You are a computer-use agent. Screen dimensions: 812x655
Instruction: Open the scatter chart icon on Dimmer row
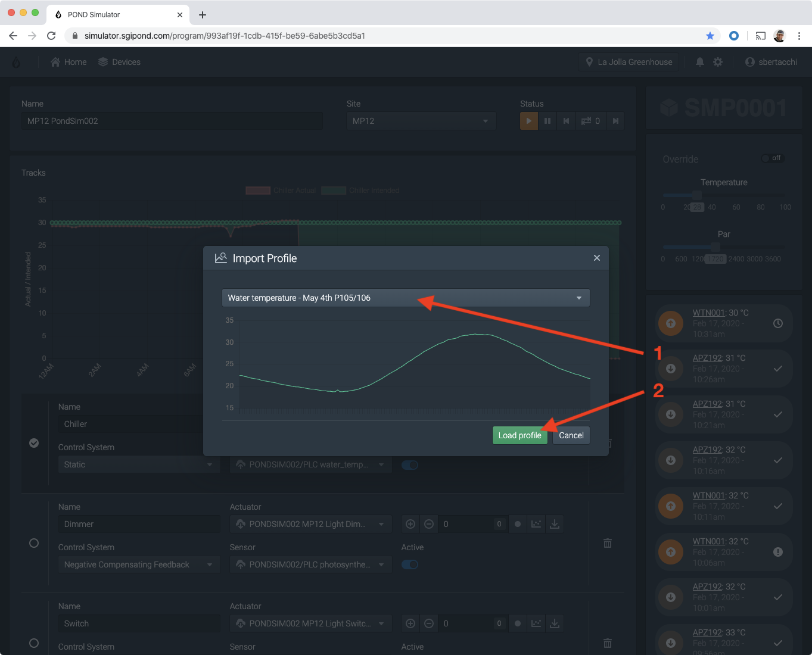pos(536,523)
